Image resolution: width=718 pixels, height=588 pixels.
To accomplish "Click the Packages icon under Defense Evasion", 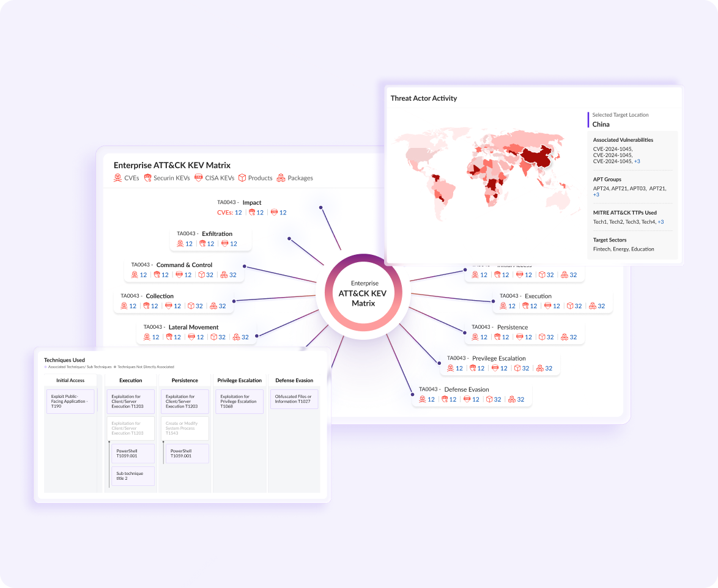I will point(512,399).
